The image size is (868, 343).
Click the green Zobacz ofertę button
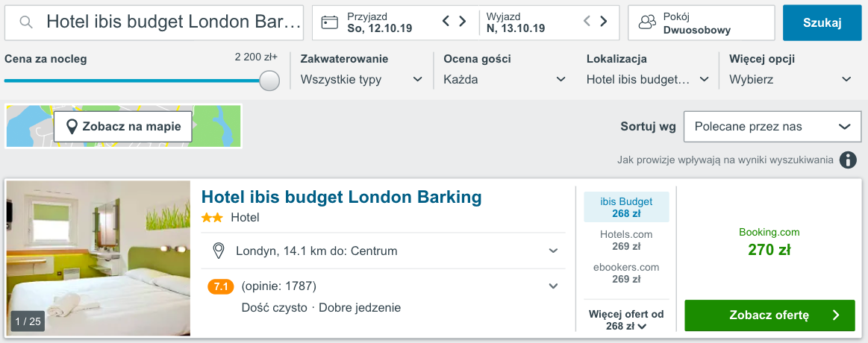click(769, 315)
